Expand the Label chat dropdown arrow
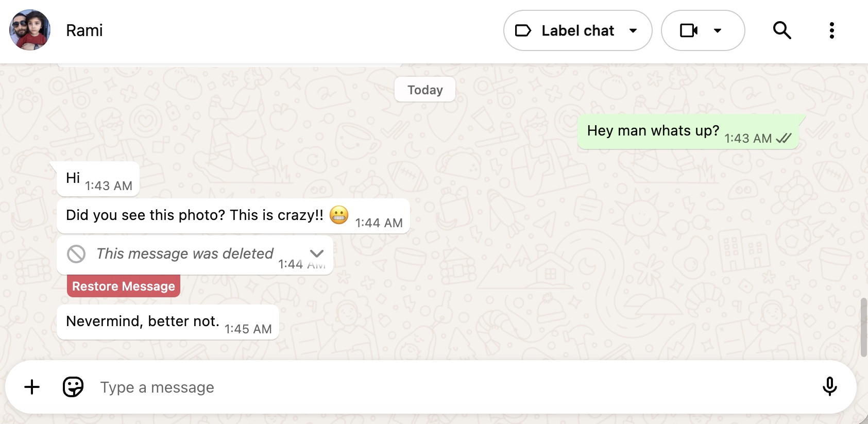Viewport: 868px width, 424px height. coord(633,30)
